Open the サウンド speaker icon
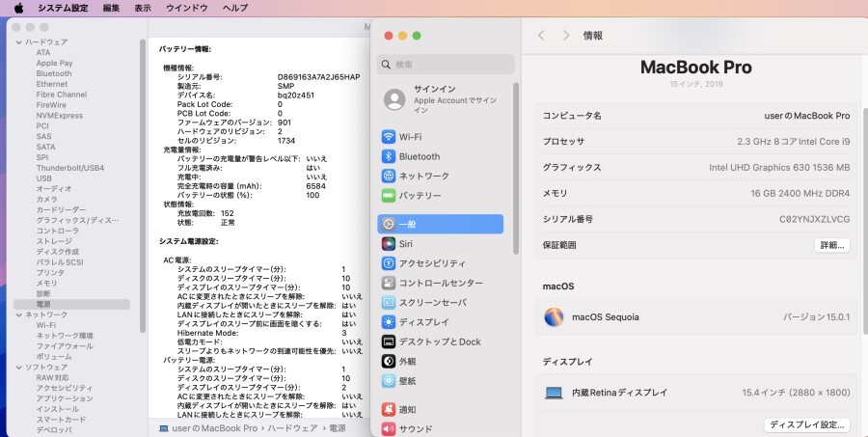The width and height of the screenshot is (868, 437). (389, 428)
